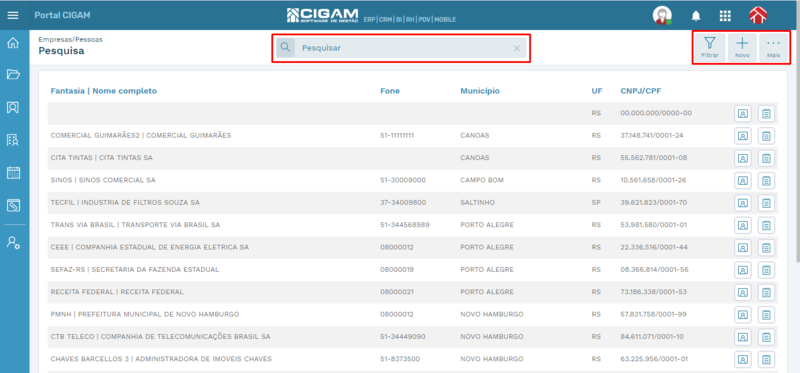
Task: Open contact icon for CHAVES BARCELLOS 3 row
Action: coord(743,360)
